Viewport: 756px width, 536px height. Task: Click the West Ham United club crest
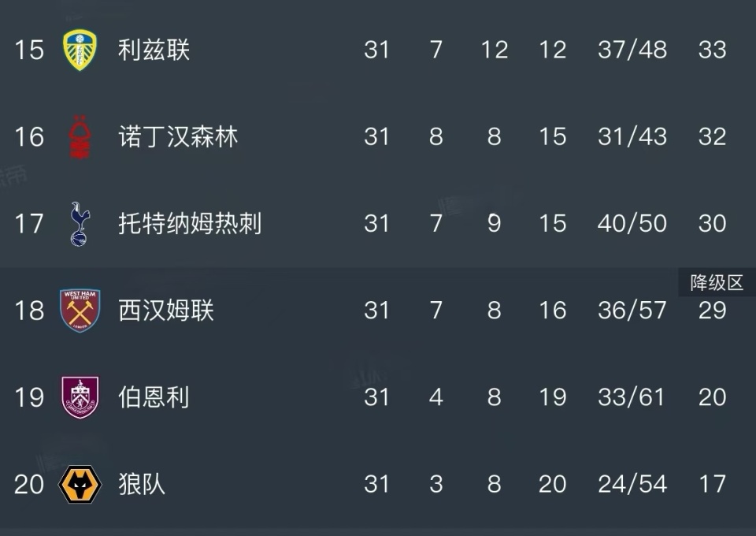tap(80, 311)
